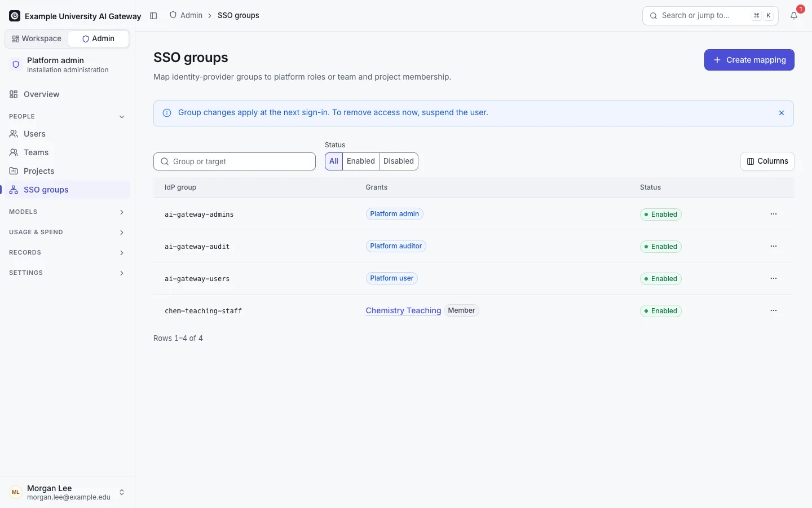
Task: Click the Platform auditor grant badge
Action: point(396,246)
